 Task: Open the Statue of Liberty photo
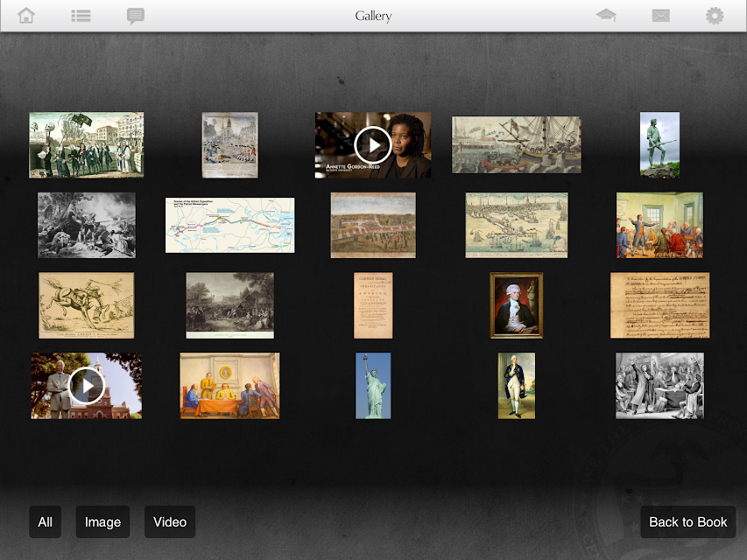coord(373,386)
